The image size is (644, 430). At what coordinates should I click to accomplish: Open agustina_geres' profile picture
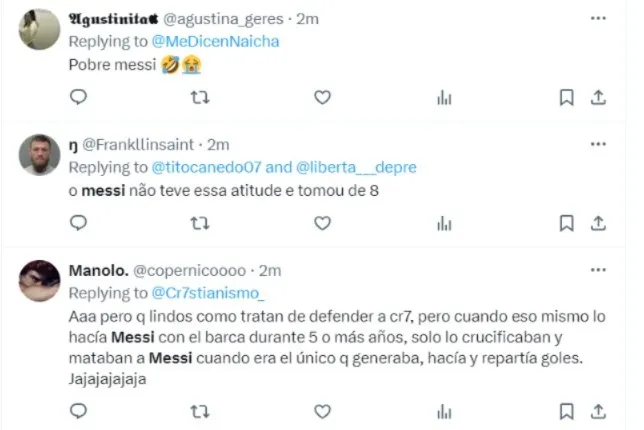click(40, 29)
